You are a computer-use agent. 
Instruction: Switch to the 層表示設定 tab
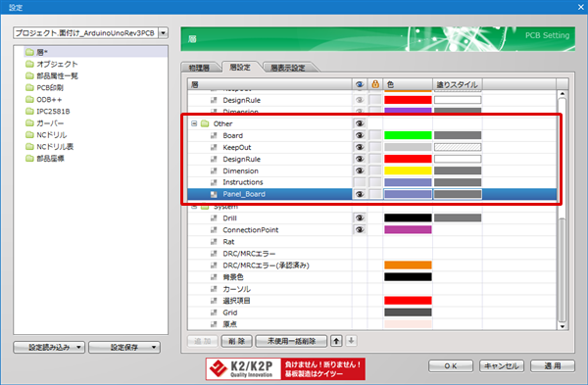[x=288, y=68]
